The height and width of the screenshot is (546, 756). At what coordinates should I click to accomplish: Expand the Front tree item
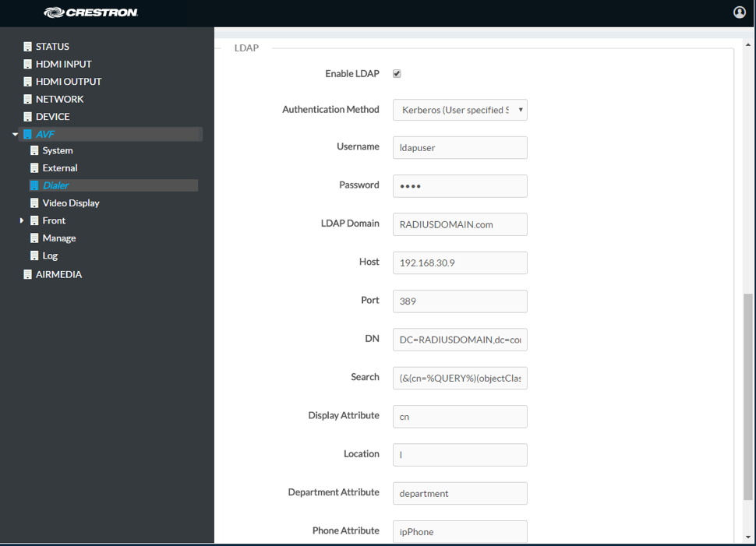[x=22, y=220]
